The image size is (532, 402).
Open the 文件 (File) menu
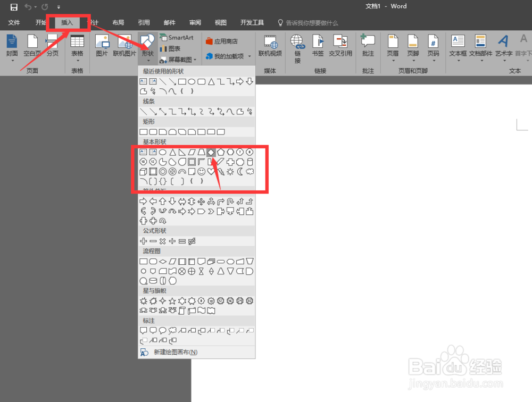[14, 22]
